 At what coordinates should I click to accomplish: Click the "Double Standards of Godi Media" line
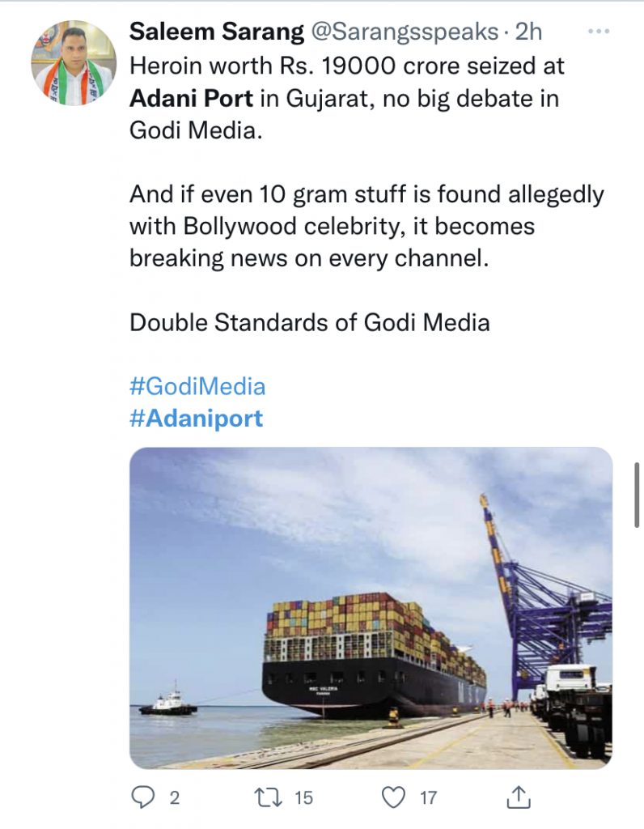309,322
